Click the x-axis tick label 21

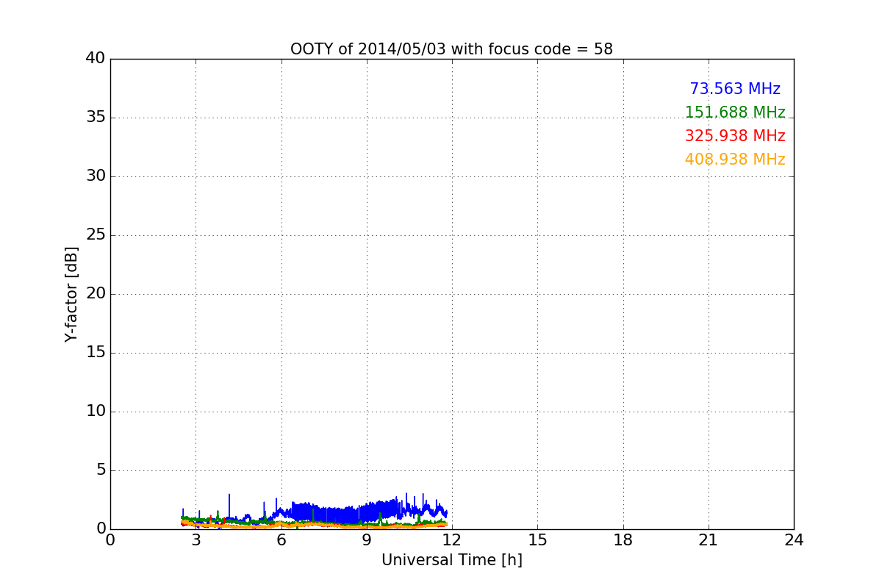click(709, 540)
